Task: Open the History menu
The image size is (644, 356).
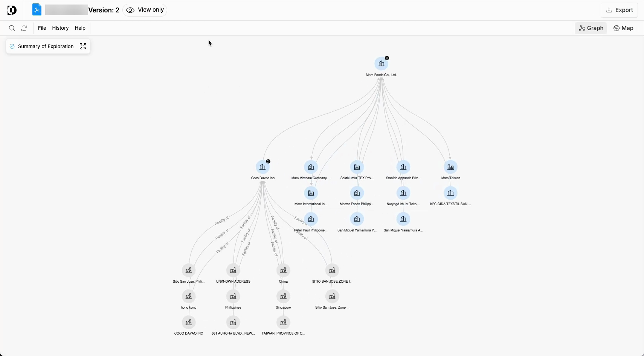Action: [x=60, y=28]
